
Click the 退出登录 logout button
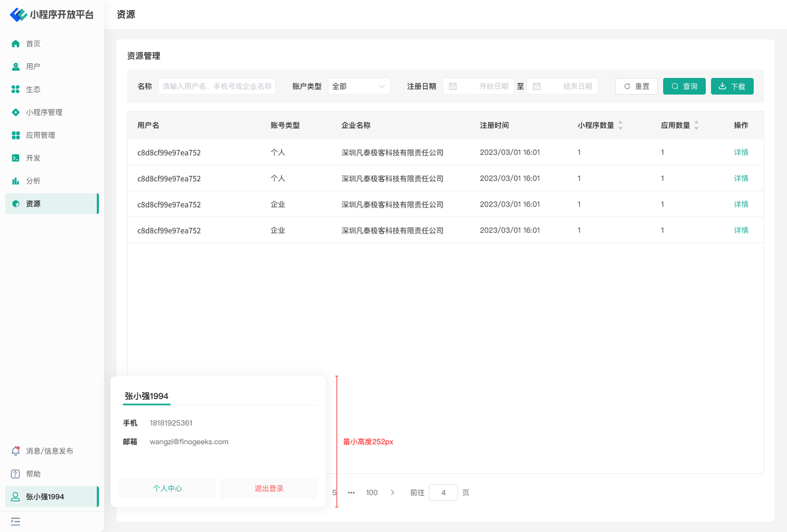coord(269,488)
